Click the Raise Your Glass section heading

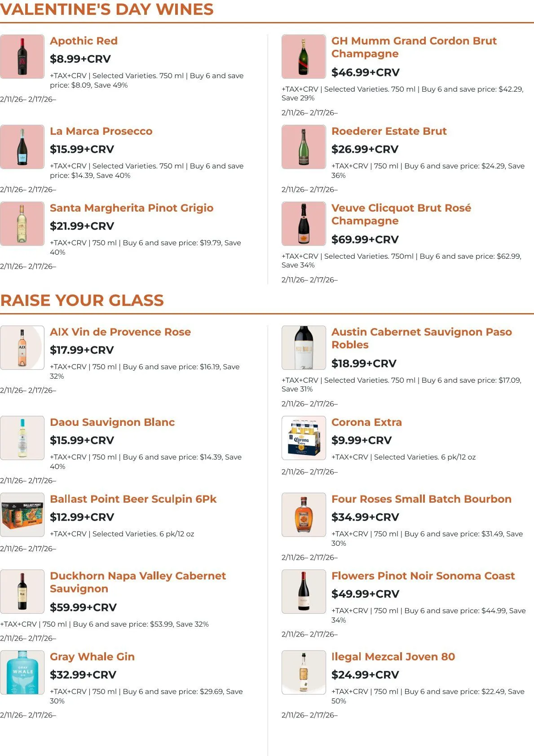(82, 301)
